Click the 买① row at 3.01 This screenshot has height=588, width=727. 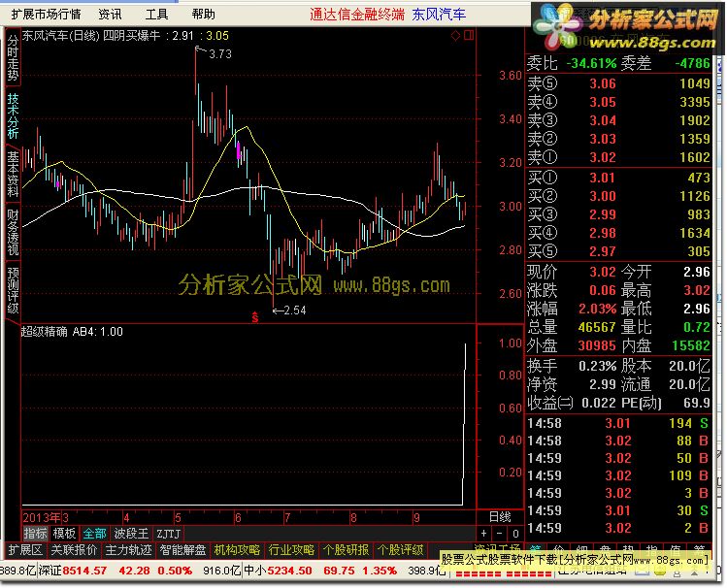point(618,178)
